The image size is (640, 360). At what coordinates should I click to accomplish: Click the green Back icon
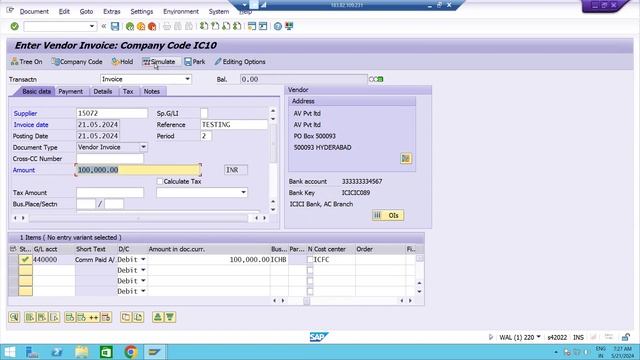click(x=130, y=27)
